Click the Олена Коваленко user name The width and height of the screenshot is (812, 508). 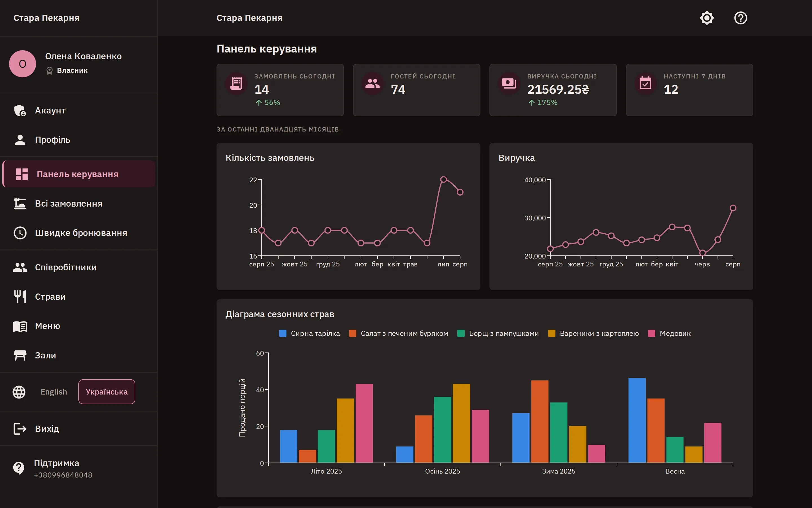pos(83,56)
